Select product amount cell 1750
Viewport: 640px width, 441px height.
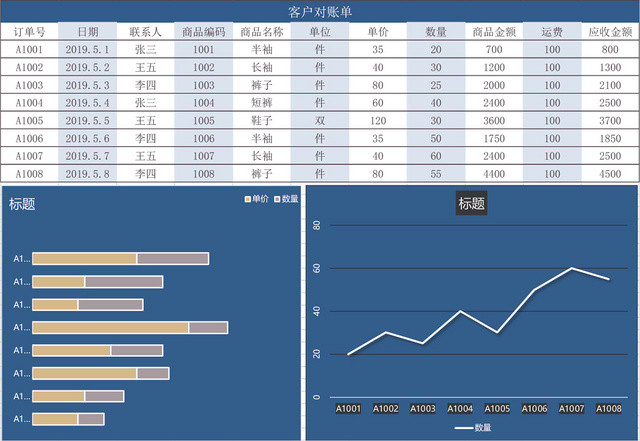coord(494,138)
